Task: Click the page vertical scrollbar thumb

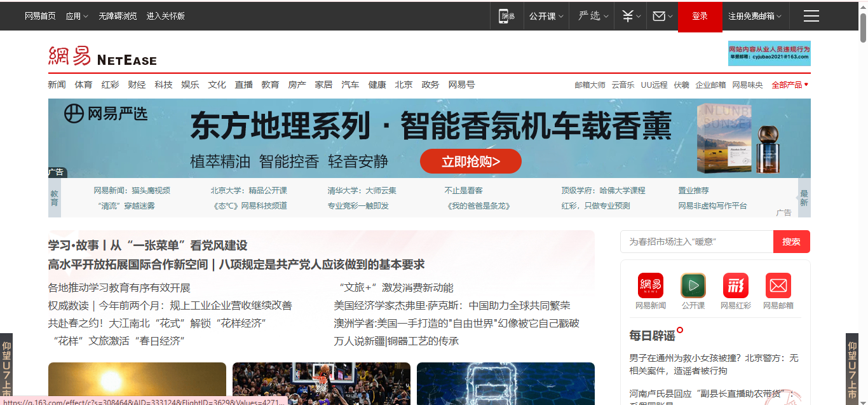Action: click(x=863, y=28)
